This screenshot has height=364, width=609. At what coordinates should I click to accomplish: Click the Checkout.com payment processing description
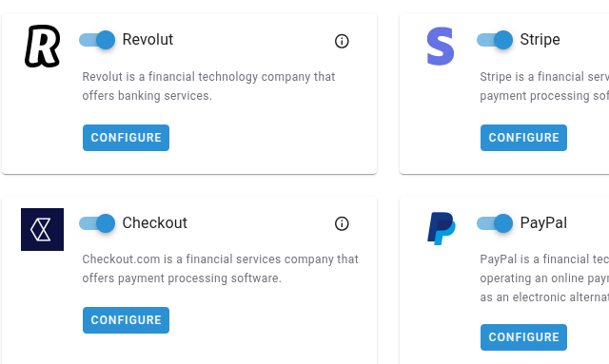pyautogui.click(x=220, y=269)
